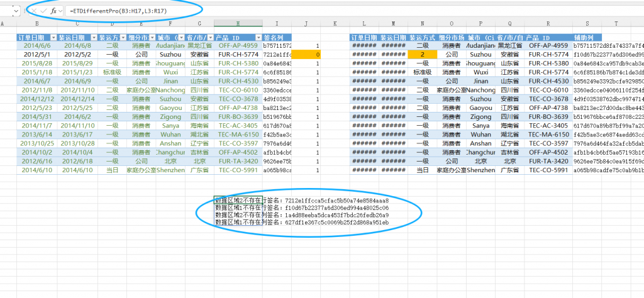644x298 pixels.
Task: Select FUR-BO-3639 in column H
Action: (238, 116)
